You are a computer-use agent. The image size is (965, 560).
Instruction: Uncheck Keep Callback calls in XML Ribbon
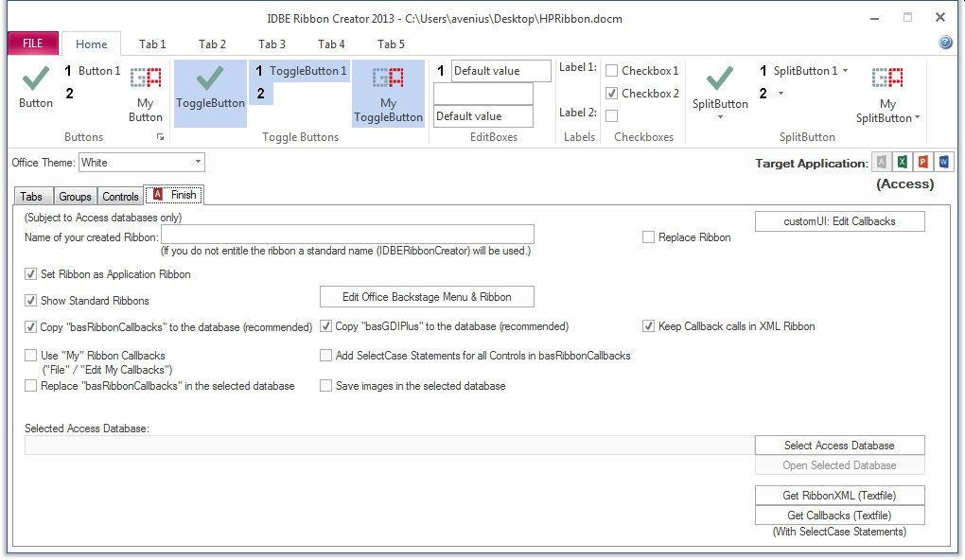coord(648,326)
